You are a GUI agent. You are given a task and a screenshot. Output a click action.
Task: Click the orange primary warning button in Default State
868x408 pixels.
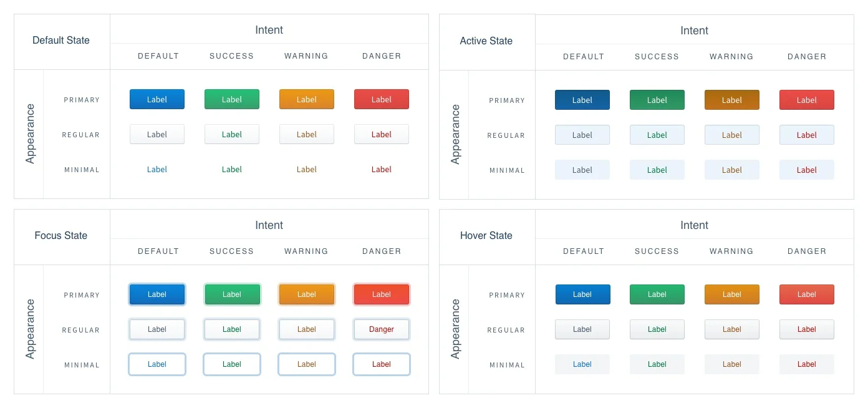pos(307,99)
